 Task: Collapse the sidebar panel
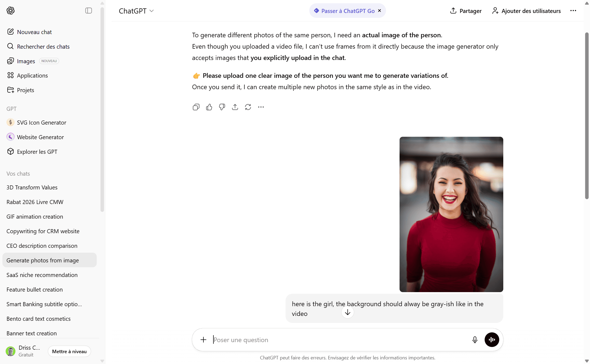click(x=89, y=11)
